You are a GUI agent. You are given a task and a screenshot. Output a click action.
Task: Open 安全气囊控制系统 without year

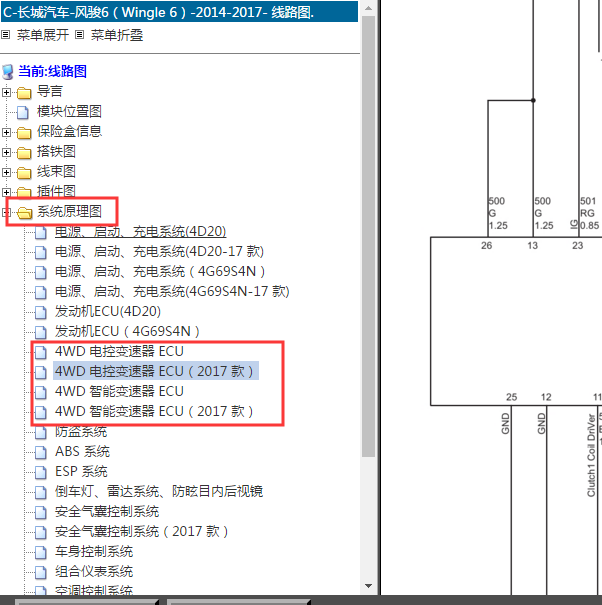coord(107,512)
